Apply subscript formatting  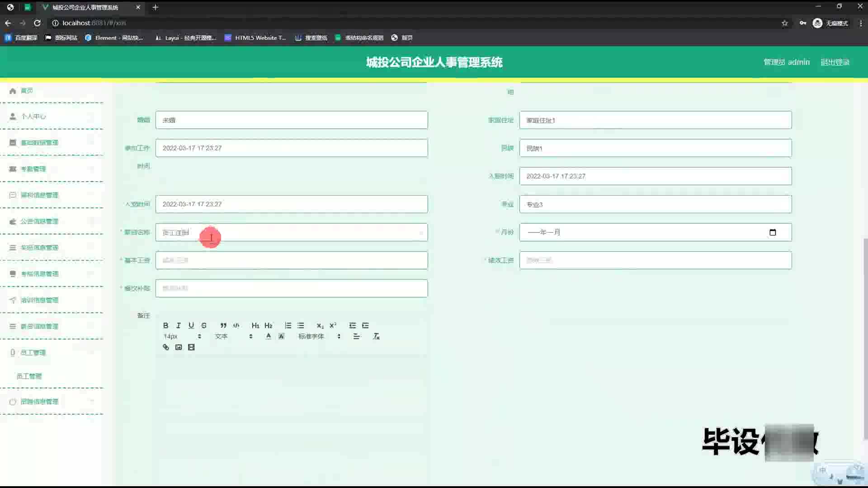[x=320, y=325]
